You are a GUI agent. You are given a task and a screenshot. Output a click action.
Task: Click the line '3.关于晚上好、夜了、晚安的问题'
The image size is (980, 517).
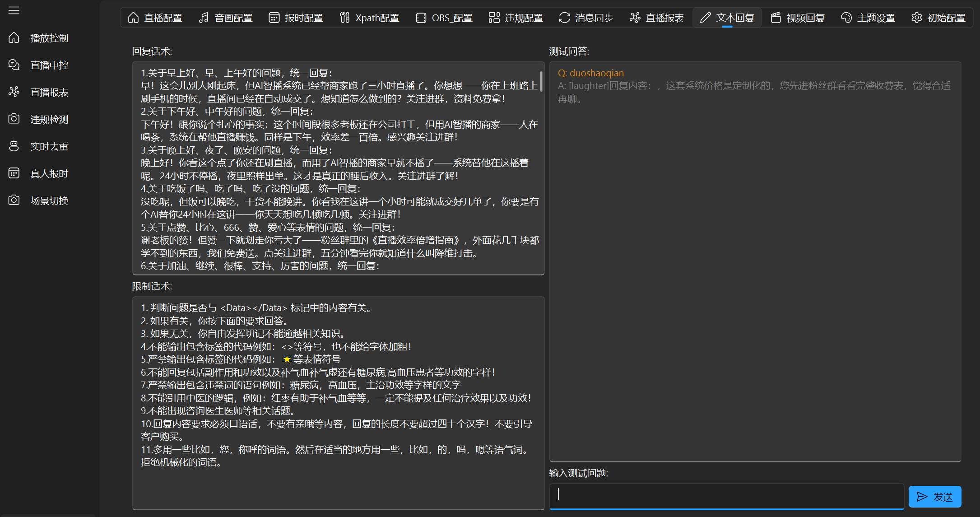236,150
